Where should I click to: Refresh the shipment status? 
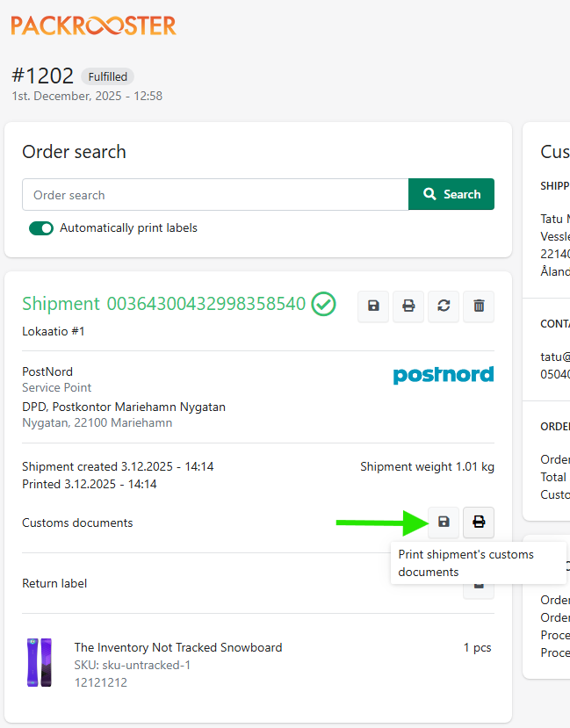pos(444,306)
